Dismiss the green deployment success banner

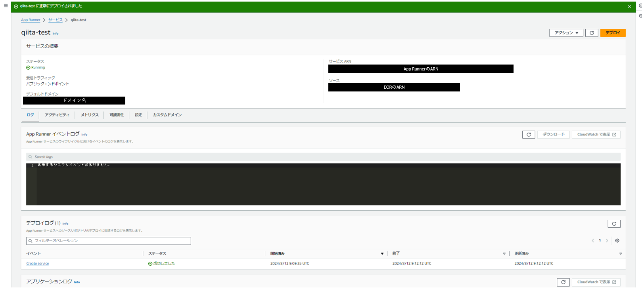629,6
